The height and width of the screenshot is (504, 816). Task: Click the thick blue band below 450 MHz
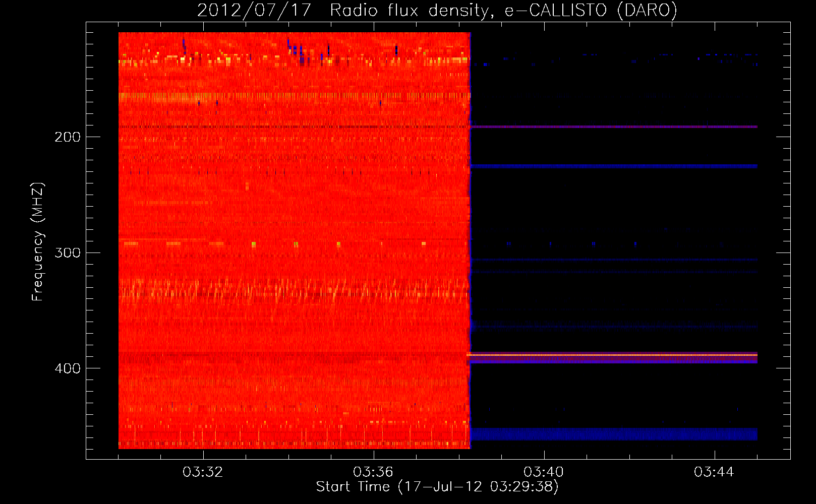click(x=614, y=434)
